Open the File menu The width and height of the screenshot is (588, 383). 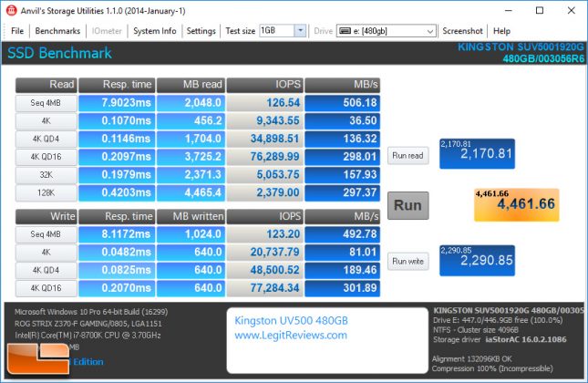click(x=17, y=31)
